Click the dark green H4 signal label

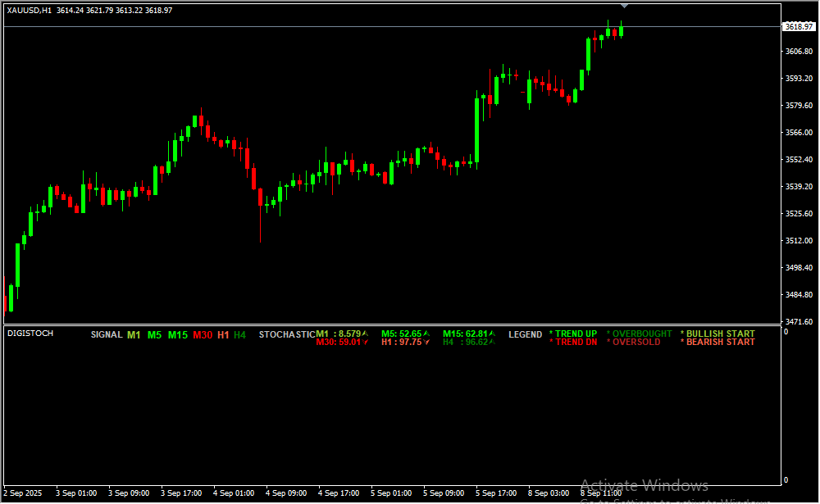pos(239,335)
